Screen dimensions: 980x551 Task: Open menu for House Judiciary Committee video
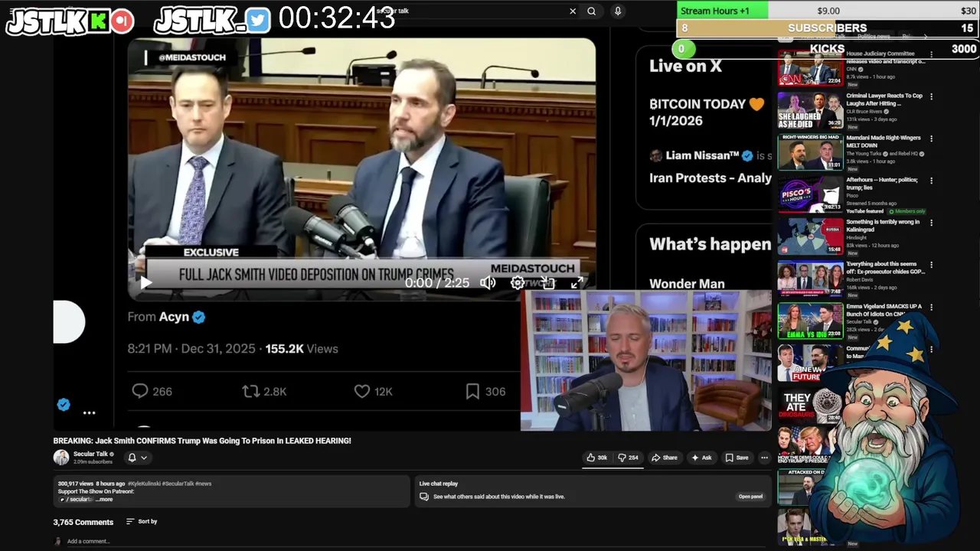[x=931, y=54]
